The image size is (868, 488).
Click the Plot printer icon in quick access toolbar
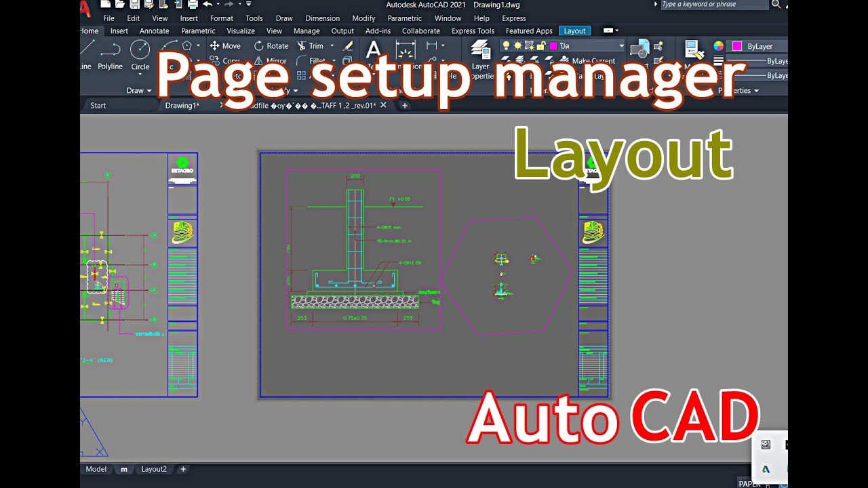click(193, 5)
